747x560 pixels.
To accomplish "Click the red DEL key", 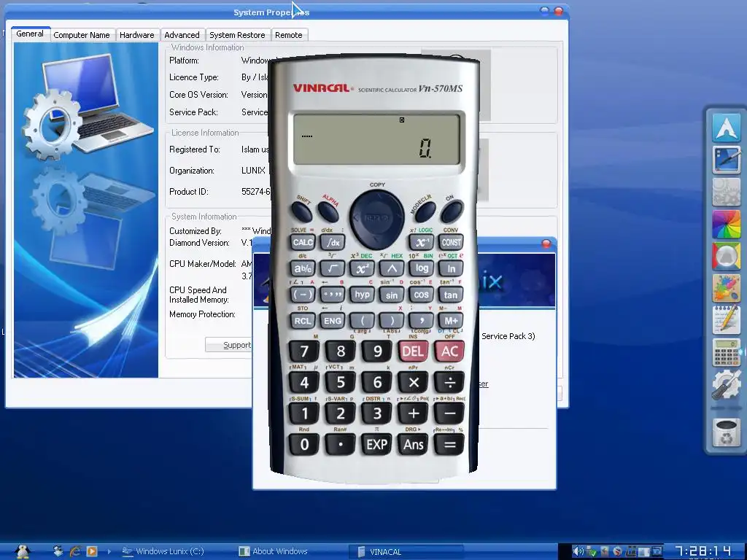I will click(413, 351).
